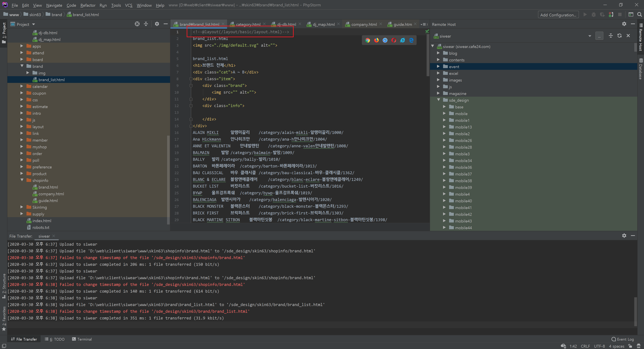Expand the apps folder
644x349 pixels.
tap(22, 46)
